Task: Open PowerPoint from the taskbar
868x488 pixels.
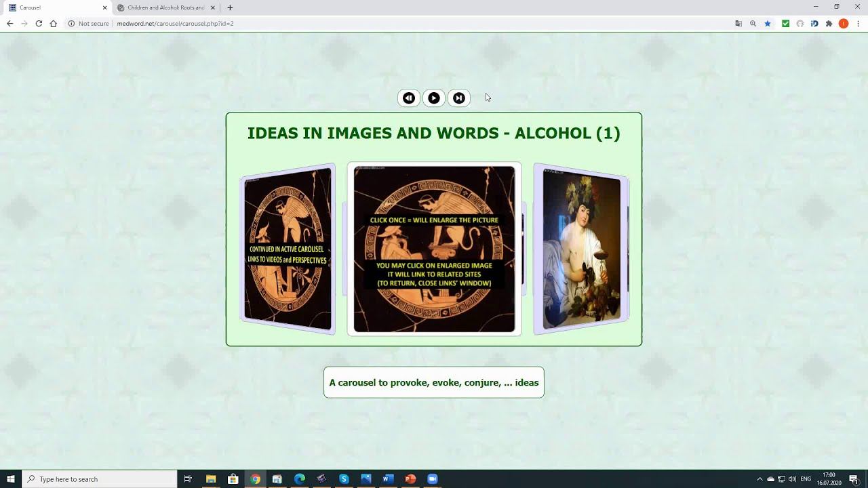Action: (x=410, y=479)
